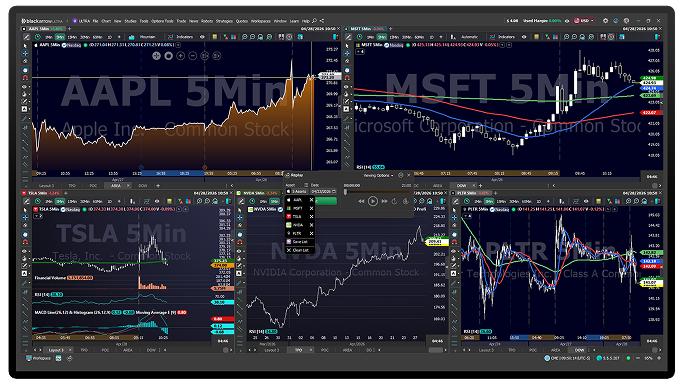This screenshot has height=385, width=684.
Task: Click the AAPL Indicators button
Action: click(x=181, y=37)
